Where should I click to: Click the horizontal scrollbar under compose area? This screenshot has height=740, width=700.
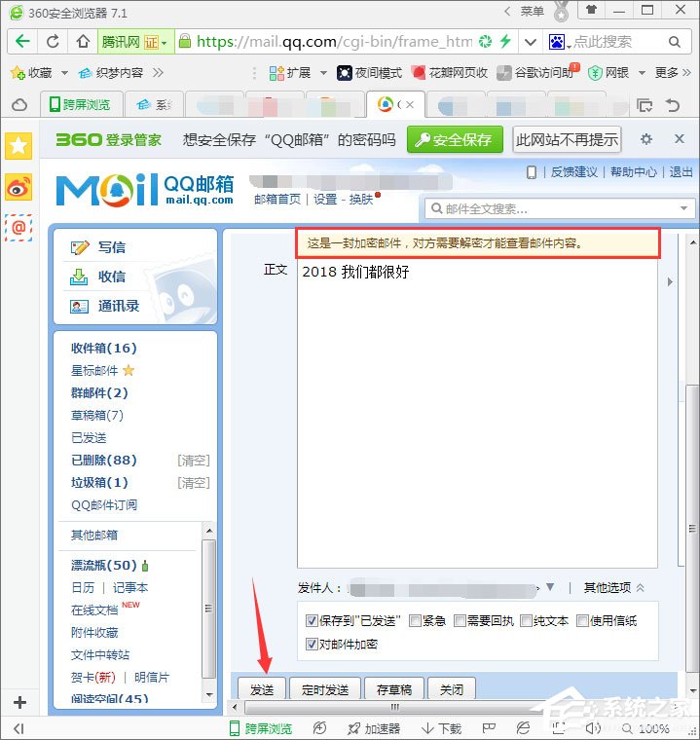point(394,707)
